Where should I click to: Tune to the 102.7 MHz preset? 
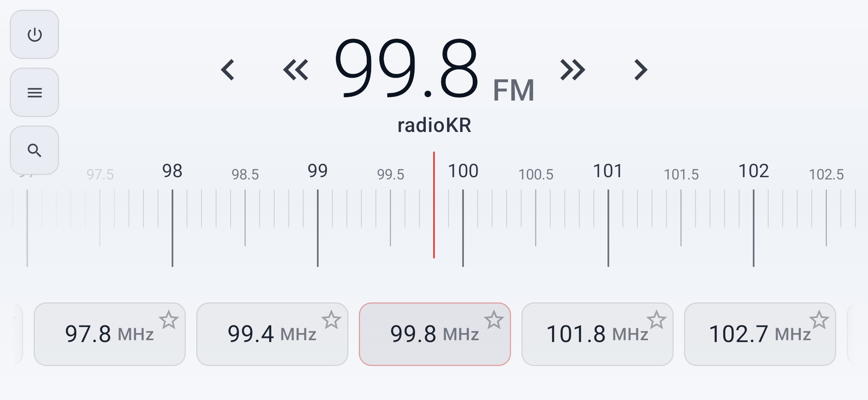pyautogui.click(x=760, y=334)
